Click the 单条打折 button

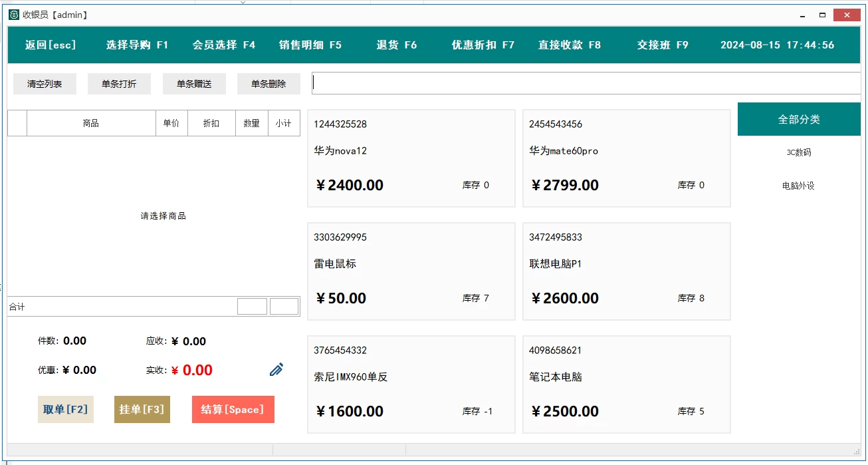119,84
